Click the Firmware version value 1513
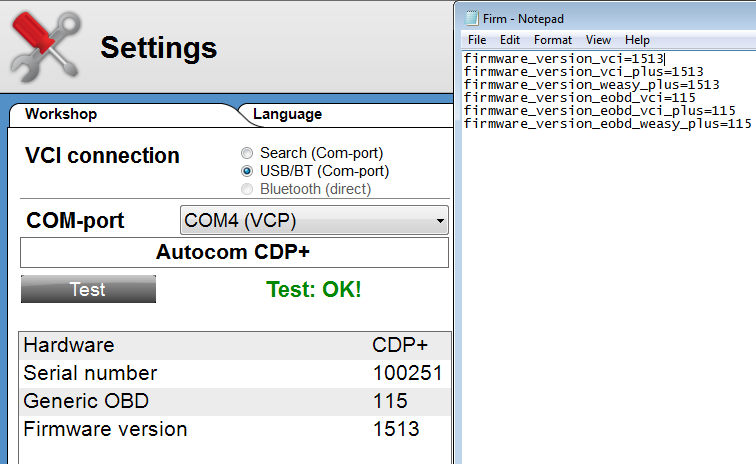 [x=396, y=429]
